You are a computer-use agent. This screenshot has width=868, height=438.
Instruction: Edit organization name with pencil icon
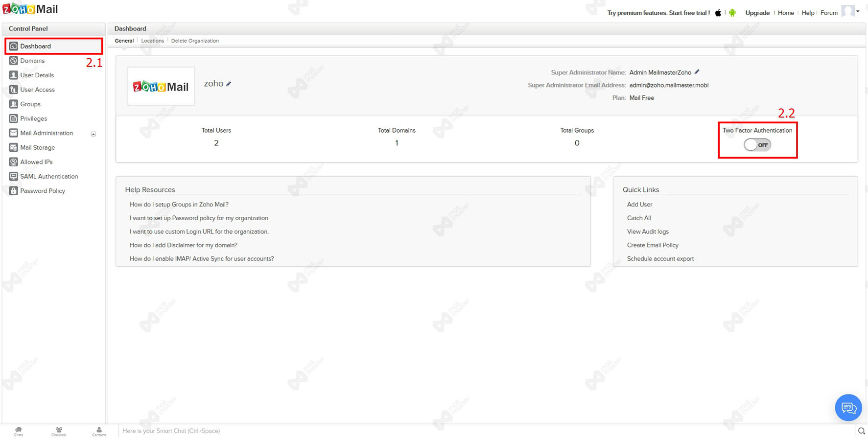[x=229, y=84]
